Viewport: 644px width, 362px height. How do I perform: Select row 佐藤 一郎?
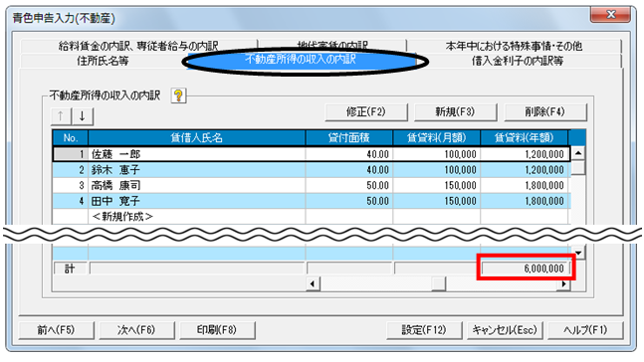pyautogui.click(x=312, y=154)
